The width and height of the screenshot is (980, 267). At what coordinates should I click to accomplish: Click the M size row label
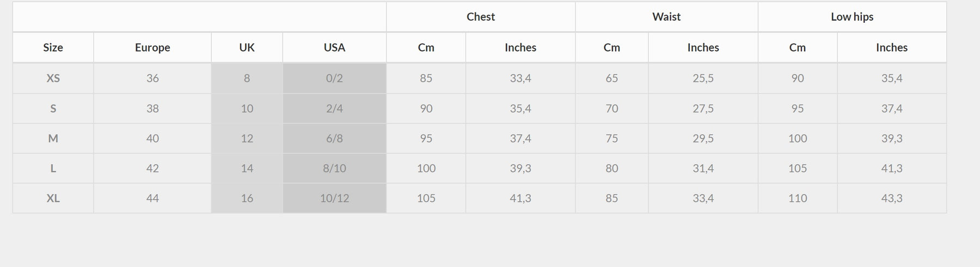pos(53,139)
